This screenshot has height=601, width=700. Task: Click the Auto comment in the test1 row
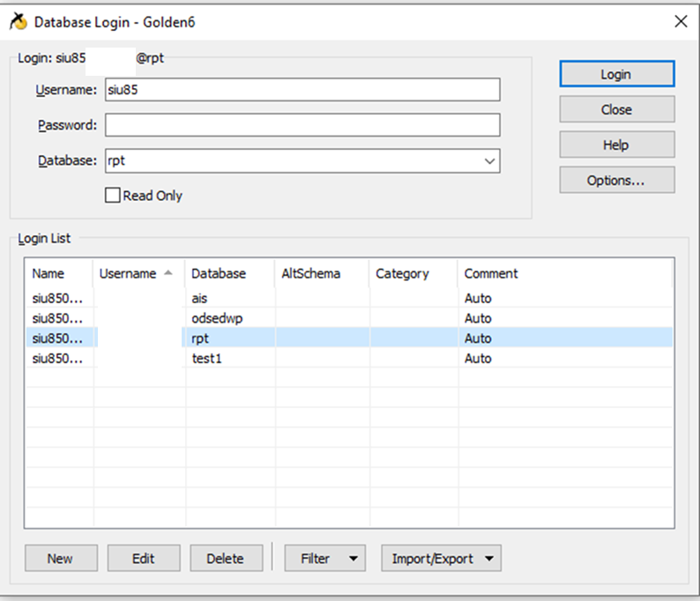pos(478,359)
